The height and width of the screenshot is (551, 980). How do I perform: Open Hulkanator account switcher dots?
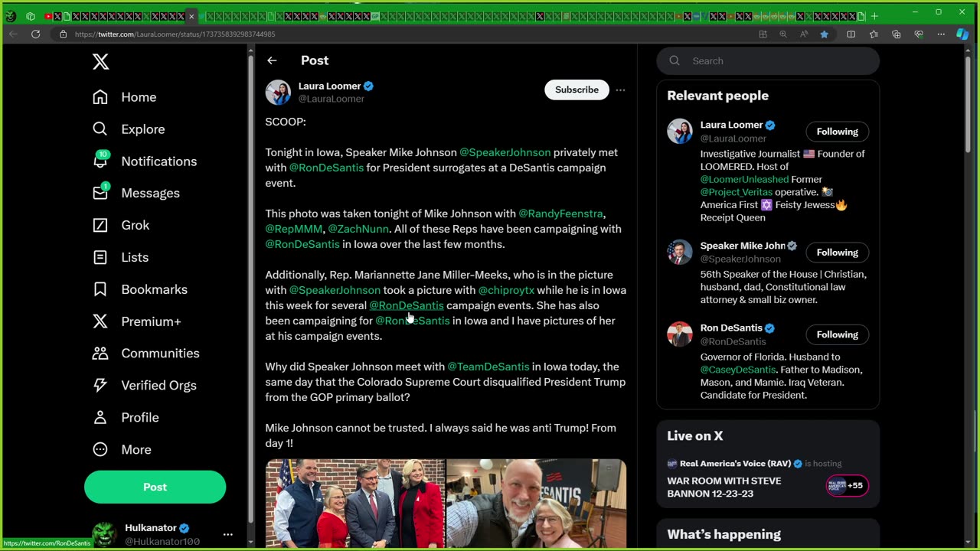click(227, 534)
